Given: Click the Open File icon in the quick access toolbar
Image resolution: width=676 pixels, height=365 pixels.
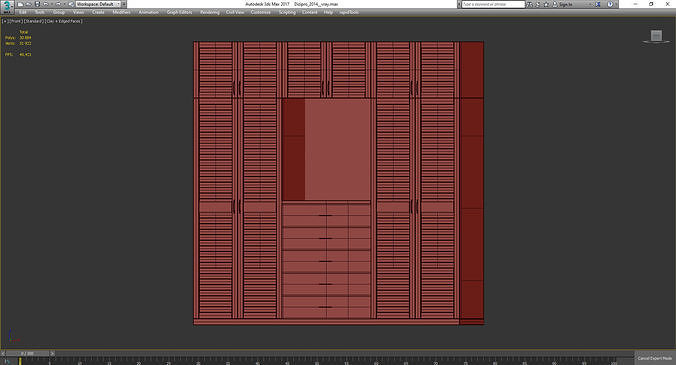Looking at the screenshot, I should 29,4.
